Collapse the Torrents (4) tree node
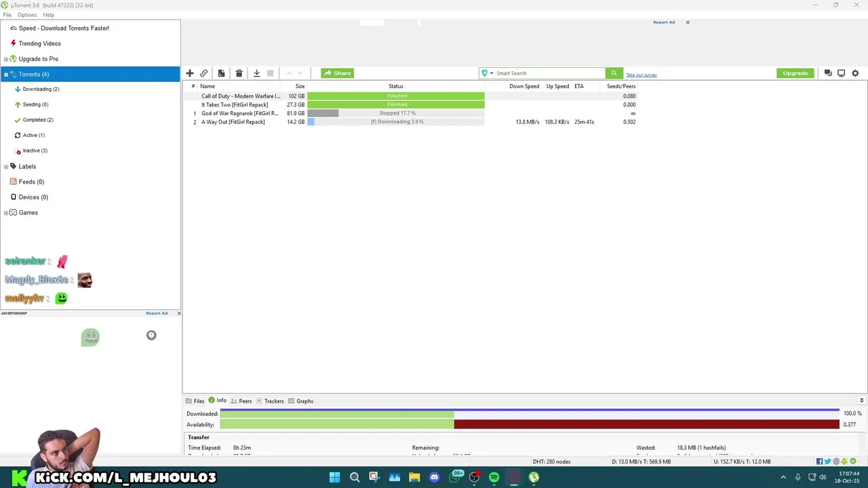 coord(6,75)
